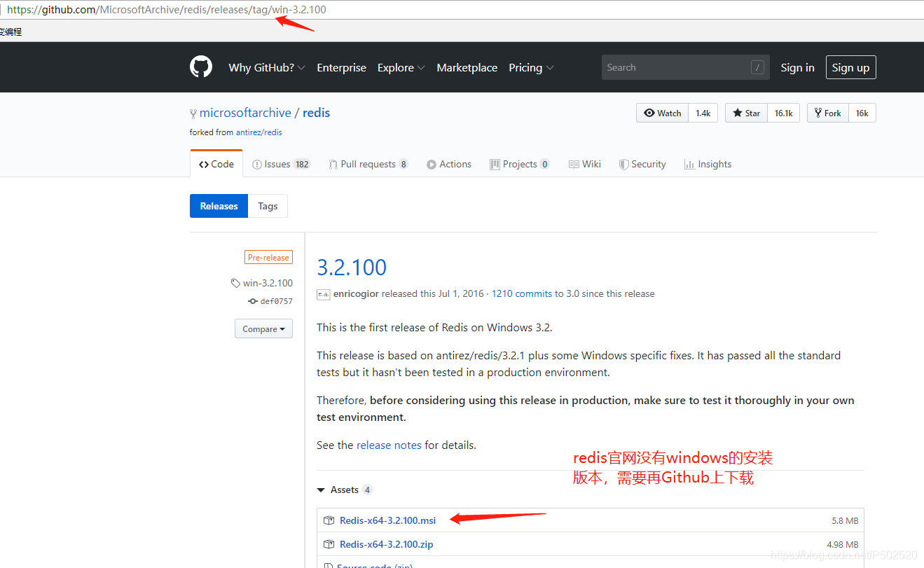Viewport: 924px width, 568px height.
Task: Click the browser address bar URL
Action: pos(166,10)
